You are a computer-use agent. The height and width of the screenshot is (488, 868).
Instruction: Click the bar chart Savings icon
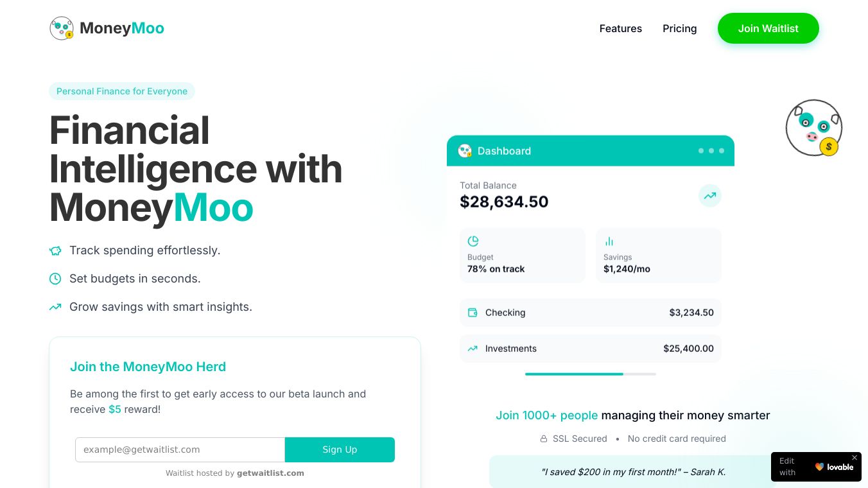609,241
